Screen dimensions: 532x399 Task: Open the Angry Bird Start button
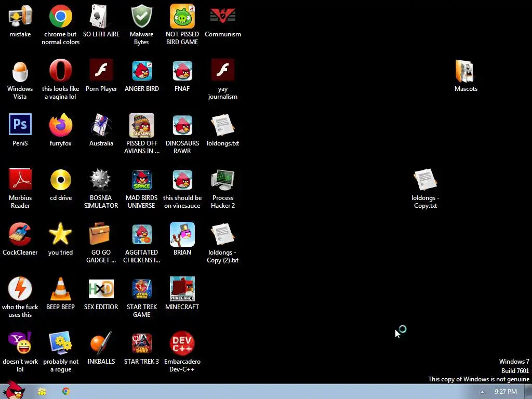pos(14,390)
